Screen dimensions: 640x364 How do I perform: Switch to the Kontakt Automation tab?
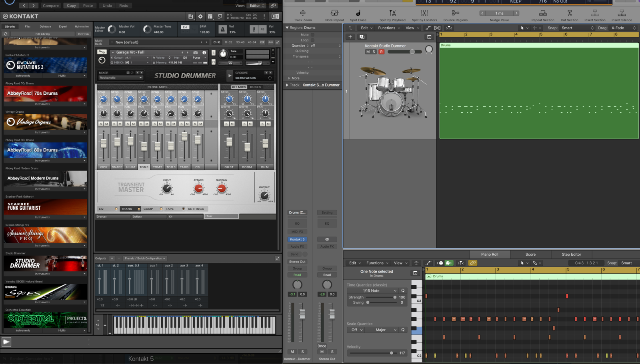click(x=82, y=27)
